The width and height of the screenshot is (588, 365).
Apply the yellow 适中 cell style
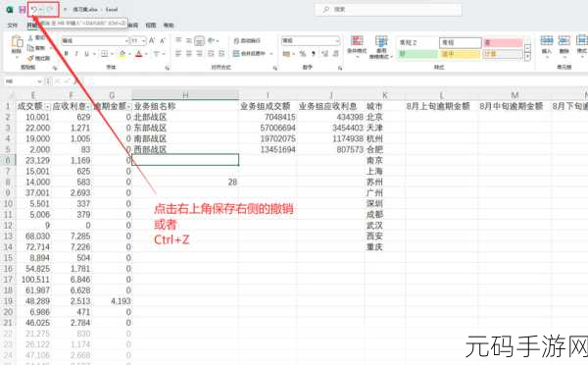pyautogui.click(x=461, y=54)
